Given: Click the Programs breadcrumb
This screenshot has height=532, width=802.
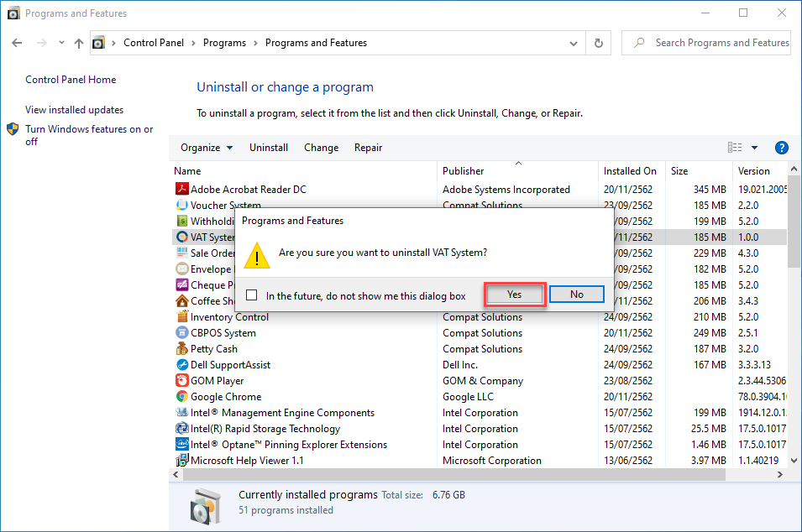Looking at the screenshot, I should click(x=224, y=43).
